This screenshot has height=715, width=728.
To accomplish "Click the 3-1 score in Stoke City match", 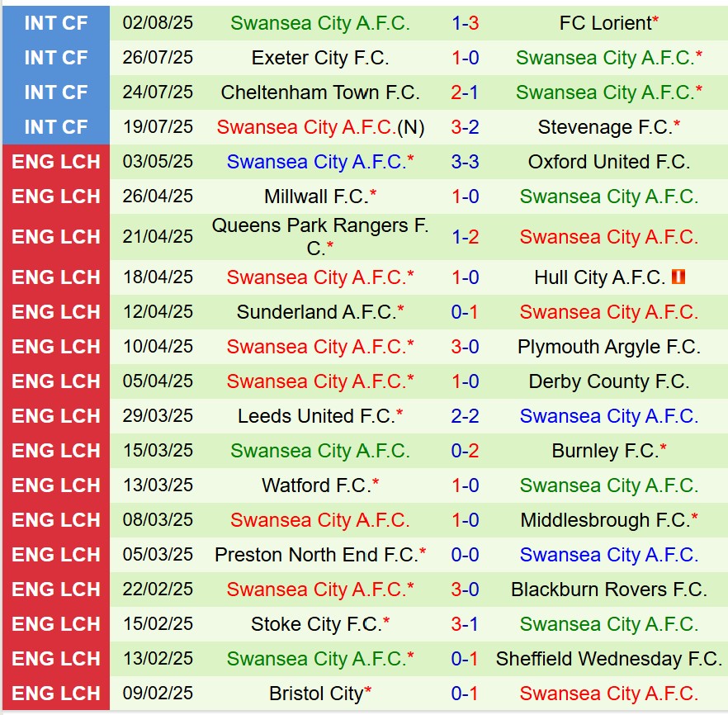I will 465,624.
